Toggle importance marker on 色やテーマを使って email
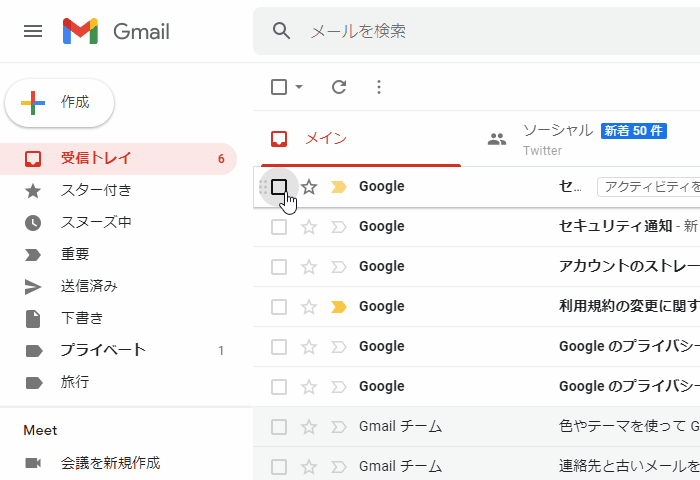Screen dimensions: 700x480 pyautogui.click(x=339, y=427)
